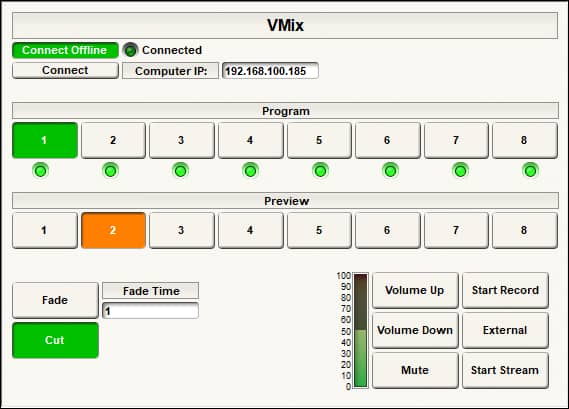Select Program input 2
Image resolution: width=569 pixels, height=409 pixels.
click(x=113, y=140)
